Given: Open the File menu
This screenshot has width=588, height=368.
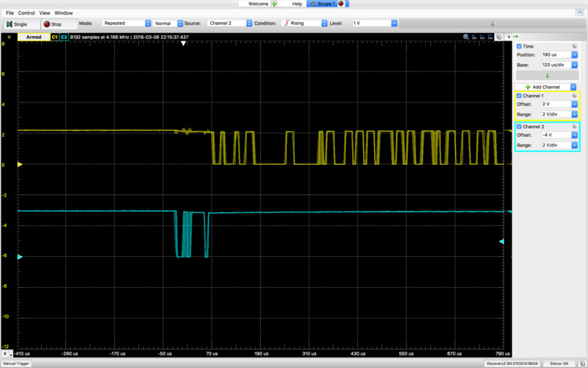Looking at the screenshot, I should point(10,13).
